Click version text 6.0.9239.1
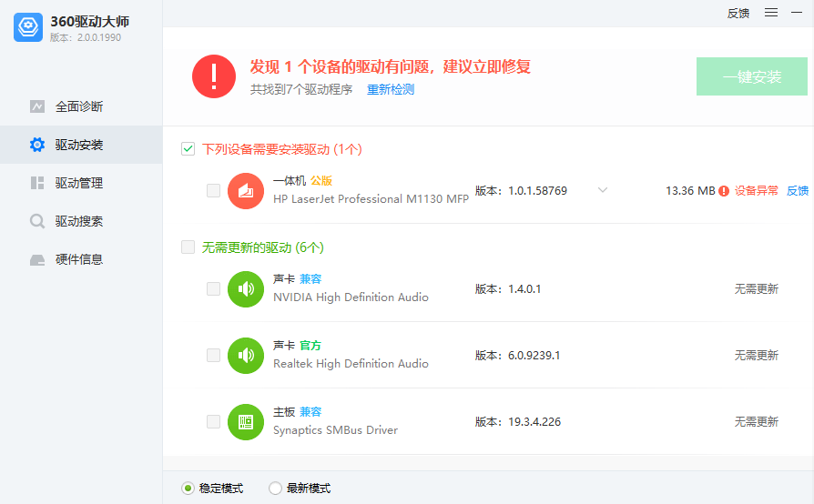 (x=534, y=355)
